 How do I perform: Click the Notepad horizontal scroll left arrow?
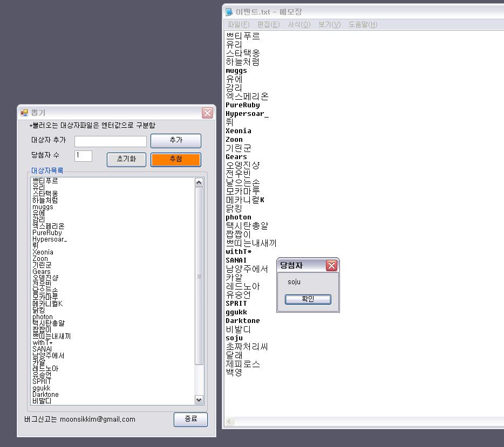229,421
